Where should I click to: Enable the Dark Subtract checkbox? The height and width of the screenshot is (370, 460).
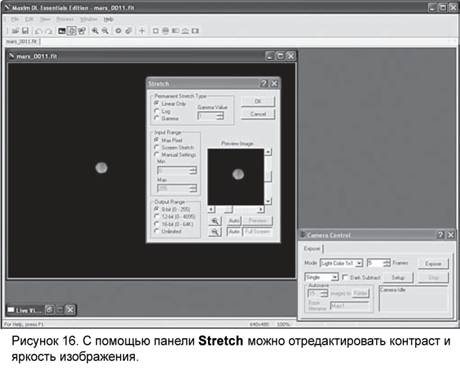pyautogui.click(x=345, y=277)
